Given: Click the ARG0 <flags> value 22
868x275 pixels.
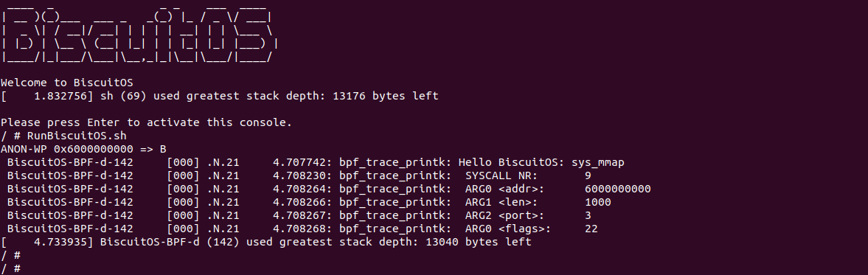Looking at the screenshot, I should click(x=591, y=229).
